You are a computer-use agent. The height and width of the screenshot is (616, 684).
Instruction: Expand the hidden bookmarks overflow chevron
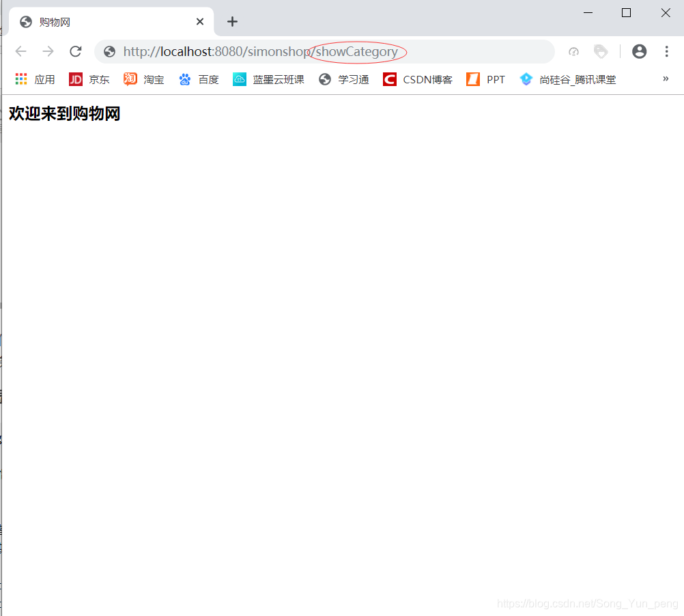coord(666,79)
